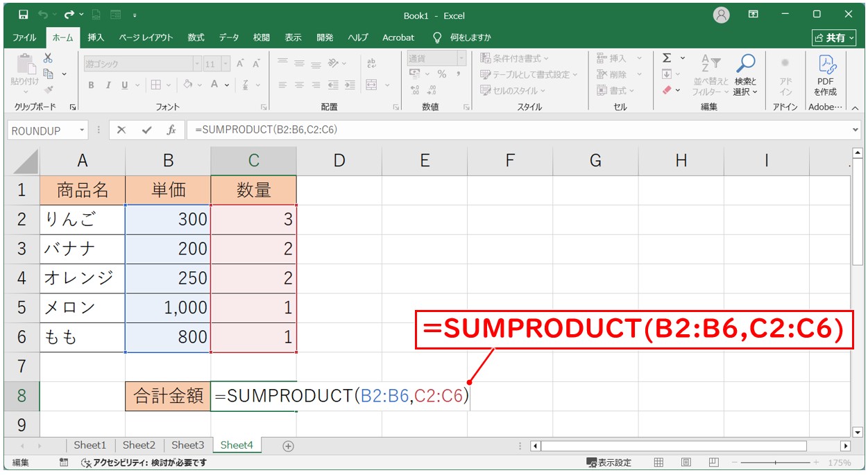Viewport: 868px width, 475px height.
Task: Save the workbook via the floppy disk icon
Action: point(23,15)
